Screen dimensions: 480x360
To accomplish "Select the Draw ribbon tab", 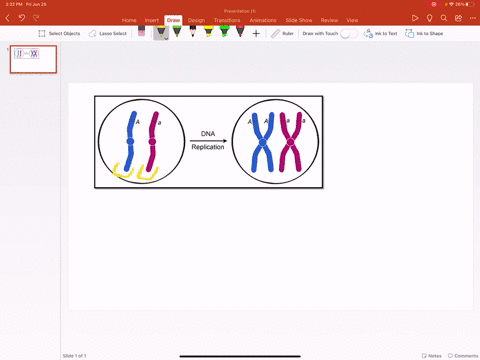I will tap(173, 20).
